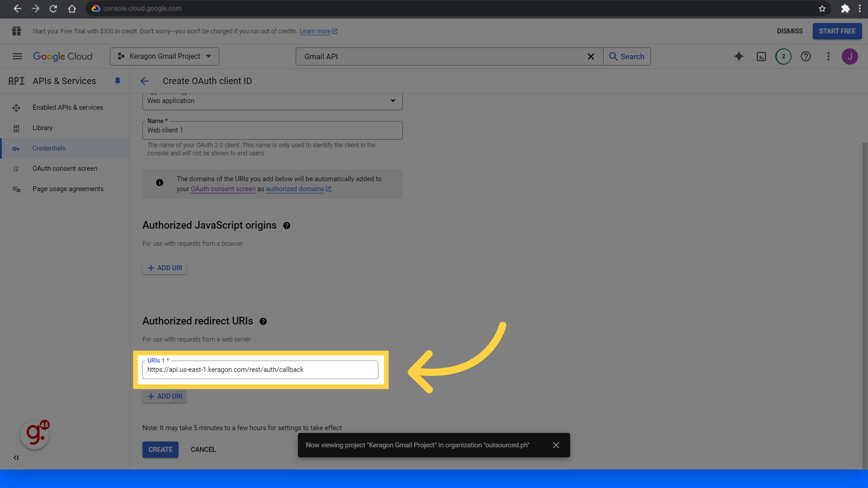Add URI under redirect URIs

[165, 396]
